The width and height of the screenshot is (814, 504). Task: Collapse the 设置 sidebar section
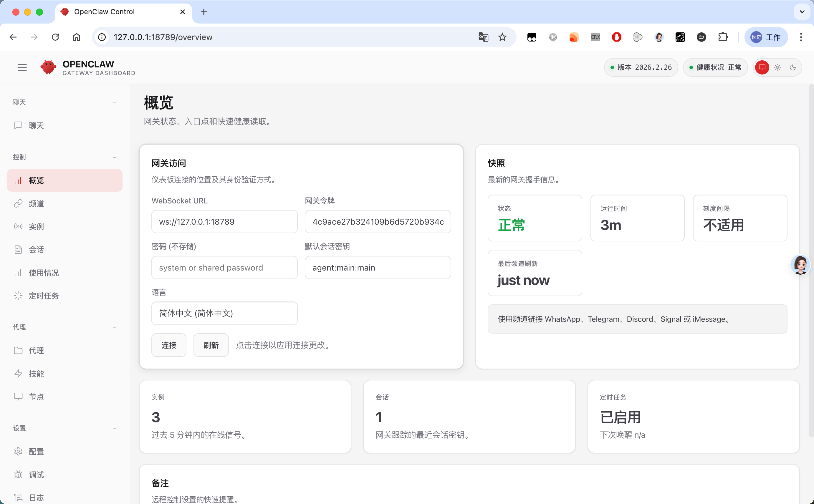click(x=114, y=428)
